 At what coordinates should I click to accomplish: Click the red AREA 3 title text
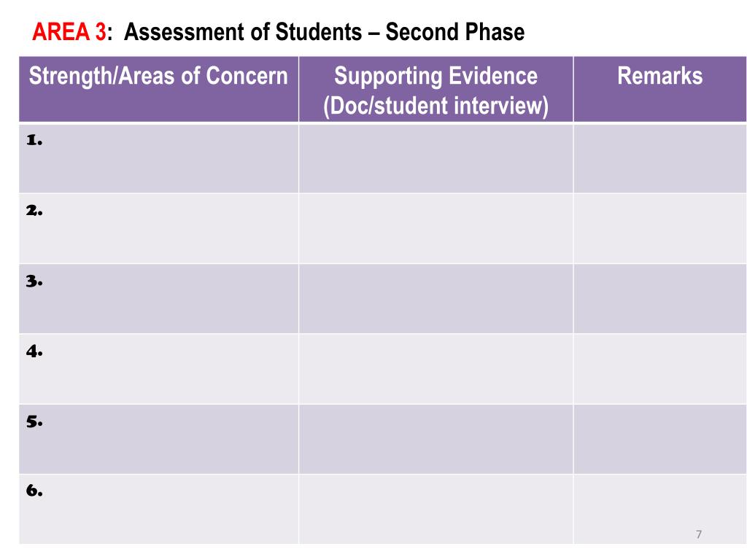[69, 32]
